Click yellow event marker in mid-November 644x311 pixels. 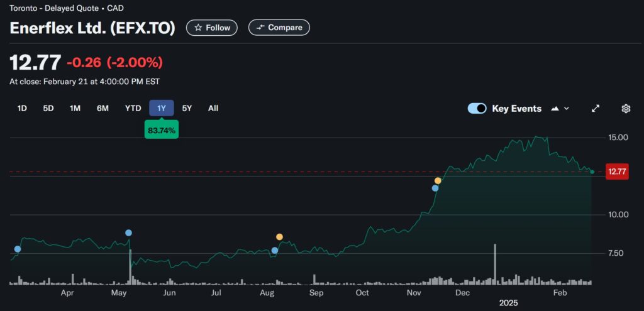438,181
